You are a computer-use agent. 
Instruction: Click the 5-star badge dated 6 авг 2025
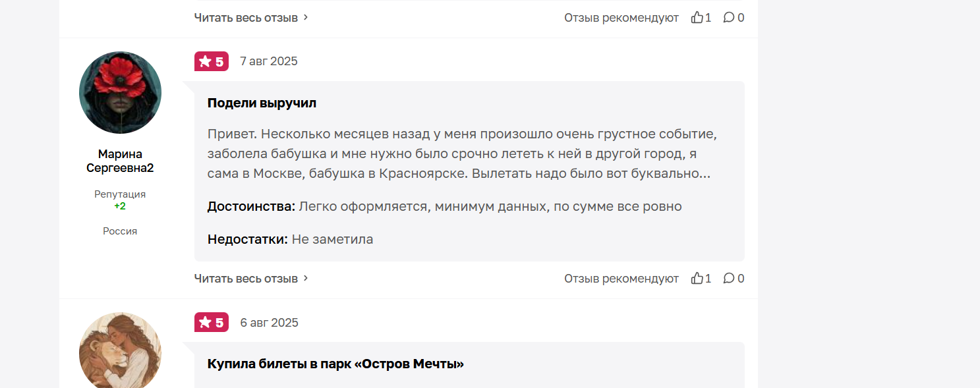[x=212, y=322]
